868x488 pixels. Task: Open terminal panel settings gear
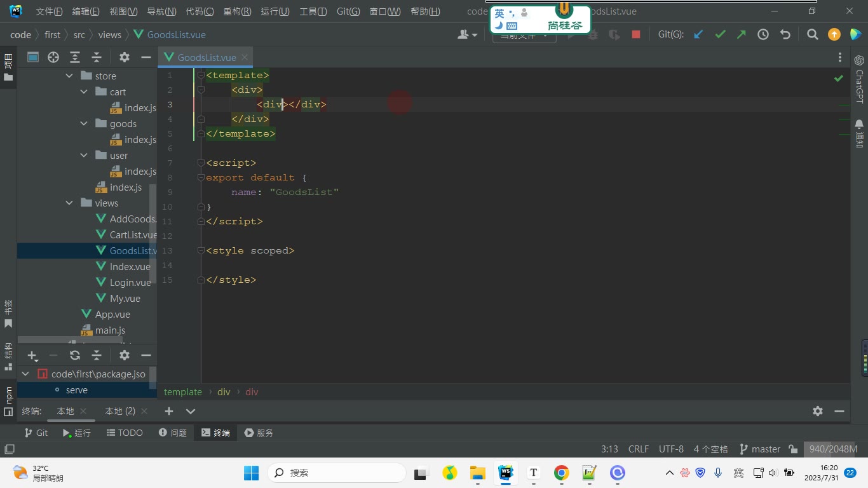818,411
